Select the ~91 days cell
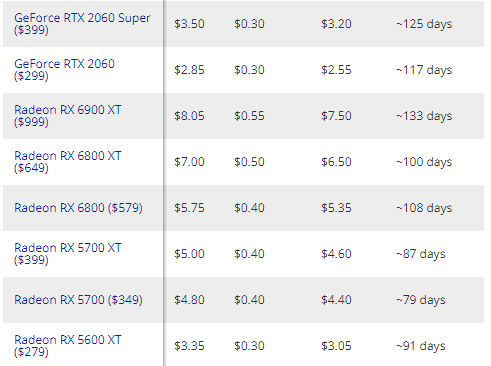 (x=421, y=346)
